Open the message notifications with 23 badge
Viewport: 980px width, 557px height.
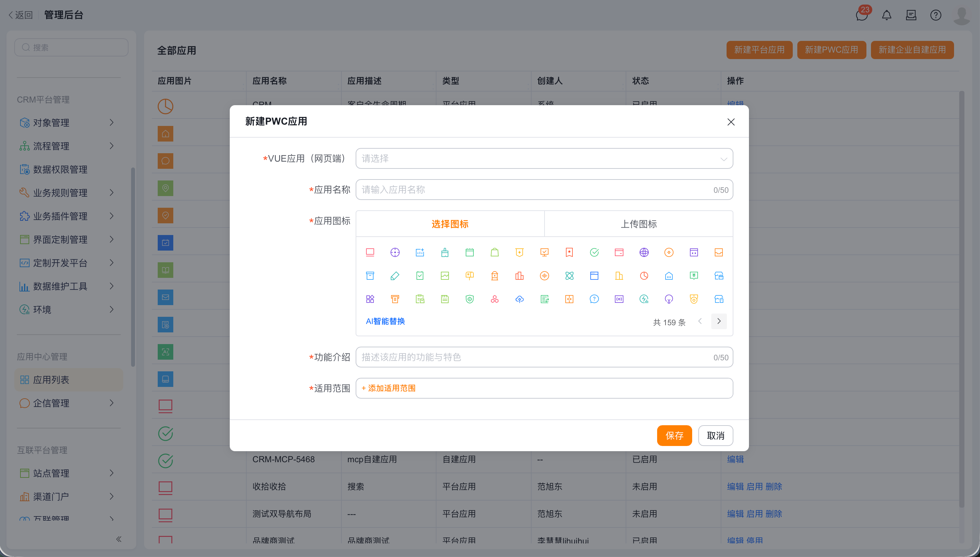click(x=862, y=15)
